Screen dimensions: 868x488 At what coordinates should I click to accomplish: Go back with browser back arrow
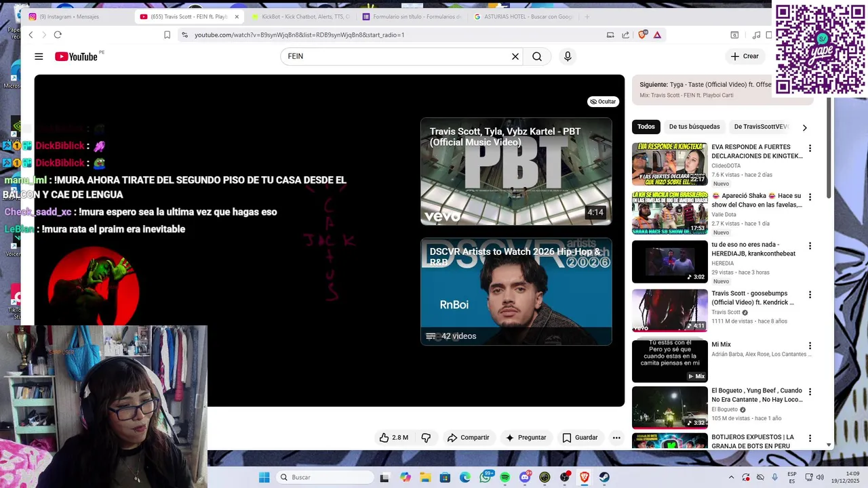point(31,35)
